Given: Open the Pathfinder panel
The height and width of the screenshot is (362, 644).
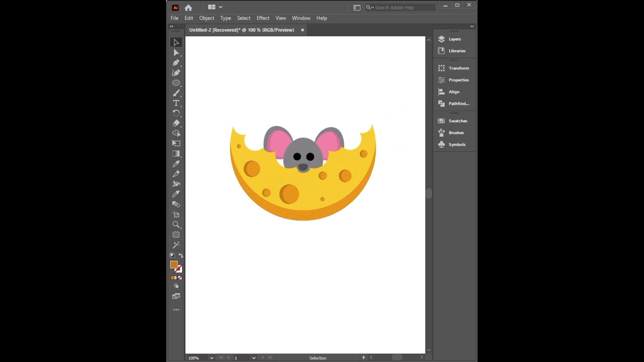Looking at the screenshot, I should click(454, 104).
